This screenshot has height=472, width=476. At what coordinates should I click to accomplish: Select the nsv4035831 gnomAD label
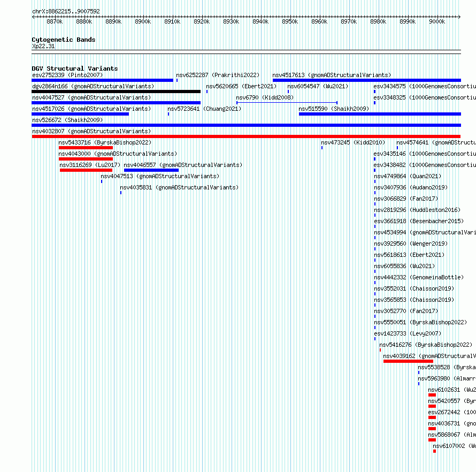tap(179, 187)
